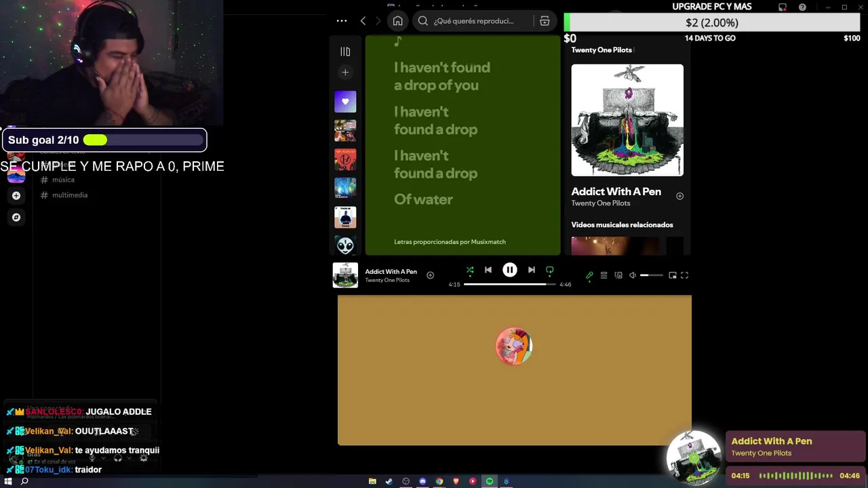This screenshot has width=868, height=488.
Task: Open the mini player
Action: (673, 275)
